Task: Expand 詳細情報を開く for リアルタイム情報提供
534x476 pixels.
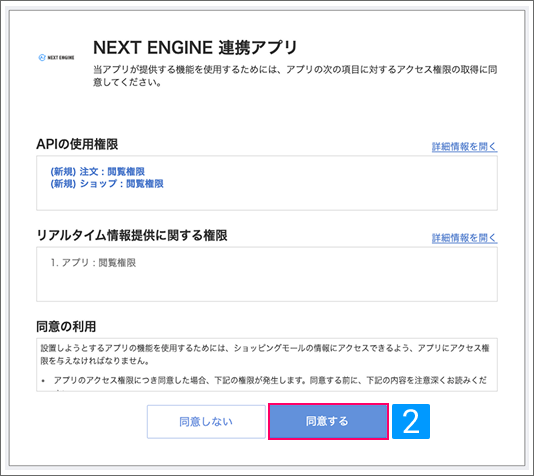Action: [464, 238]
